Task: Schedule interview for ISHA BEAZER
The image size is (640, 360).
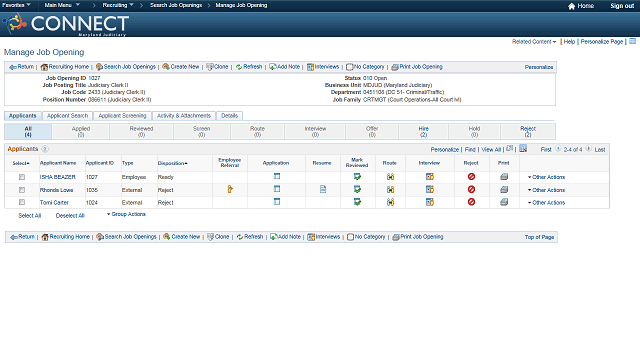Action: pyautogui.click(x=430, y=177)
